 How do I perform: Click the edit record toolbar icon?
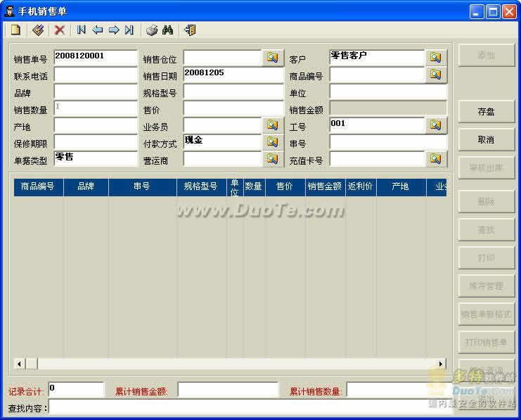coord(38,30)
